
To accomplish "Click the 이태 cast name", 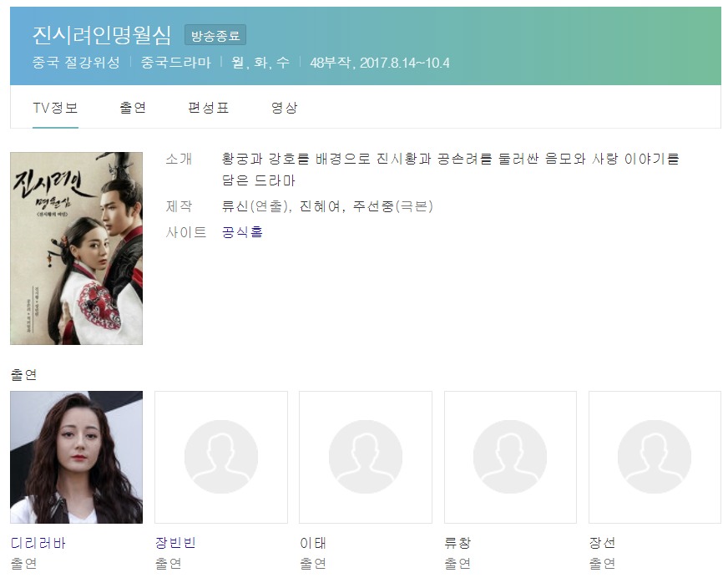I will pos(312,543).
